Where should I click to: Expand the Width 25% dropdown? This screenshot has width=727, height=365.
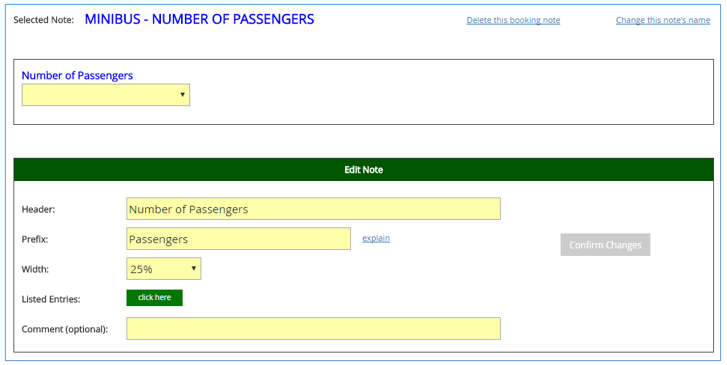pyautogui.click(x=164, y=269)
